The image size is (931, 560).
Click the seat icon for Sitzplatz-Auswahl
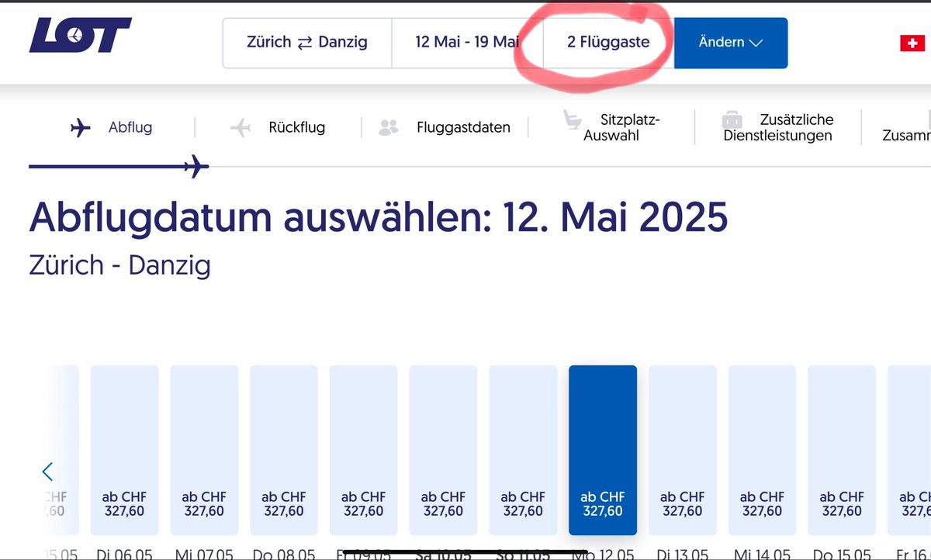(573, 120)
